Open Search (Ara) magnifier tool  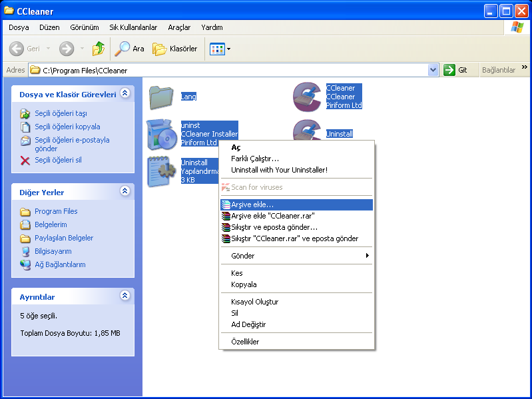pyautogui.click(x=129, y=49)
